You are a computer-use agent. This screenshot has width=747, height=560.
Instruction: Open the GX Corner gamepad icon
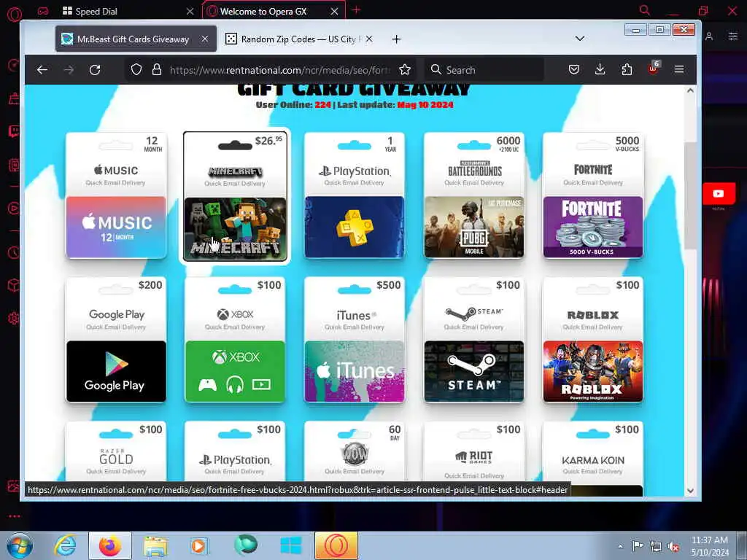pos(43,11)
